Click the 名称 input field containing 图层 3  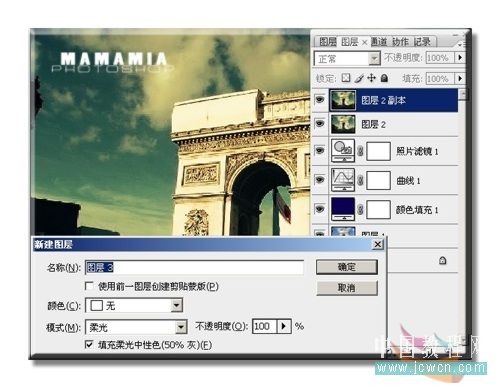coord(194,267)
